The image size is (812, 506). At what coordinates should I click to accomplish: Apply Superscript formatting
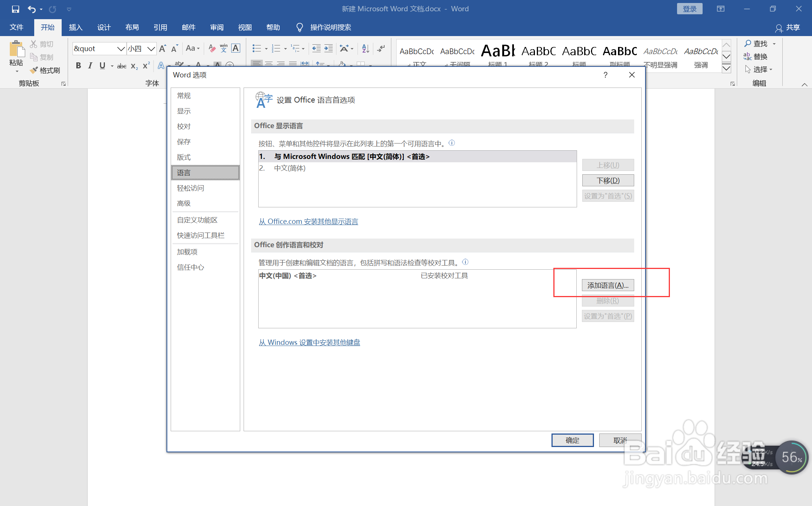click(x=146, y=66)
